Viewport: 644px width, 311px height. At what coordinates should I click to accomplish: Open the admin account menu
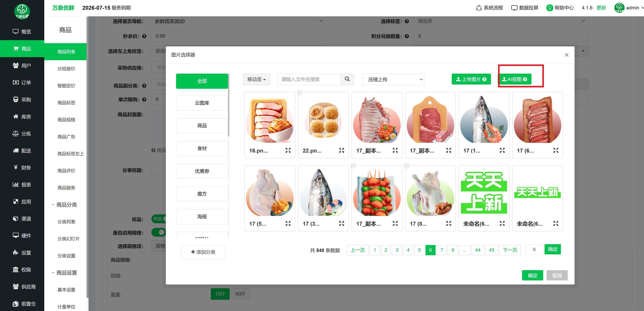click(629, 8)
